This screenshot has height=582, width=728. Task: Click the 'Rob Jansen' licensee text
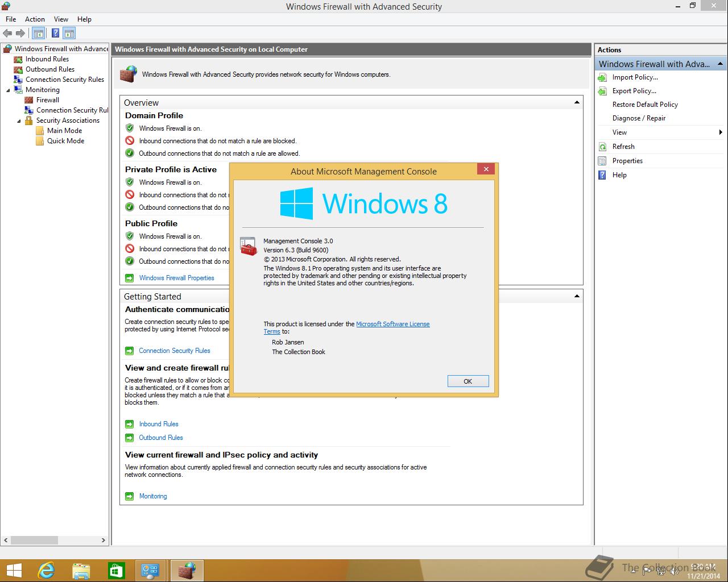288,342
